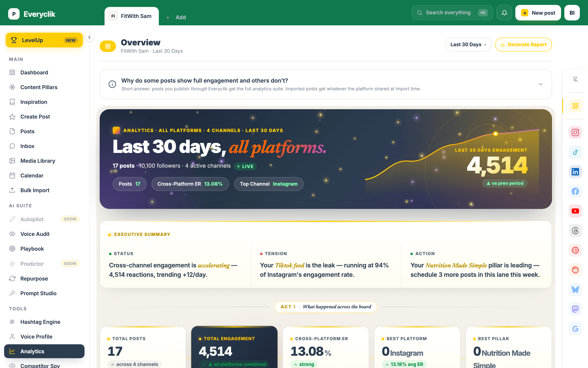Click the Search everything field
Viewport: 588px width, 368px height.
tap(452, 13)
